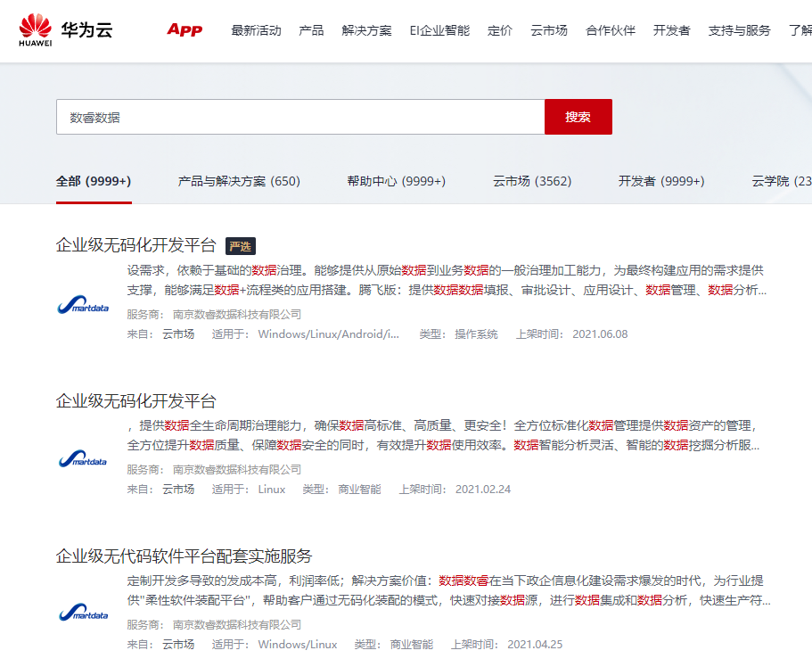Open the 云市场 navigation item
The height and width of the screenshot is (667, 812).
coord(549,30)
